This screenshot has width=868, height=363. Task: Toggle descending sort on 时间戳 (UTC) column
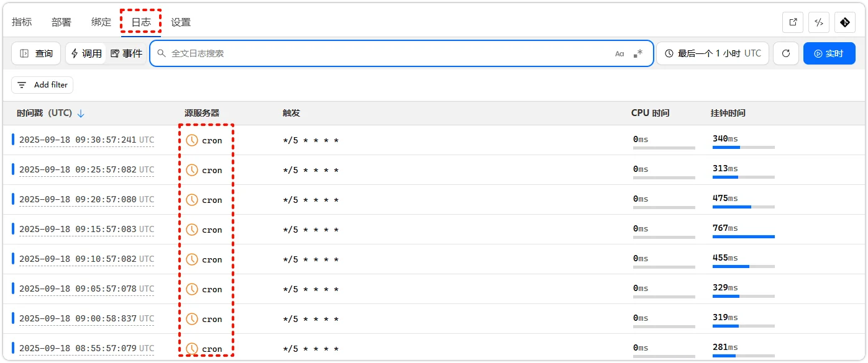click(x=81, y=113)
